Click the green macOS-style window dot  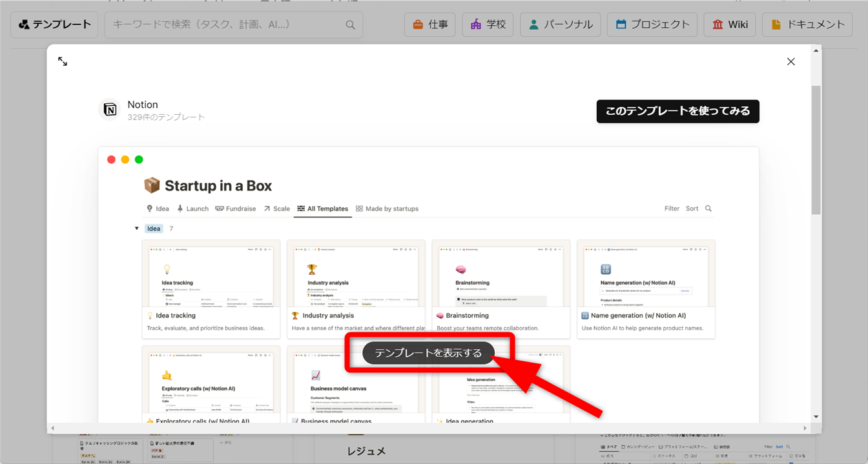click(139, 159)
